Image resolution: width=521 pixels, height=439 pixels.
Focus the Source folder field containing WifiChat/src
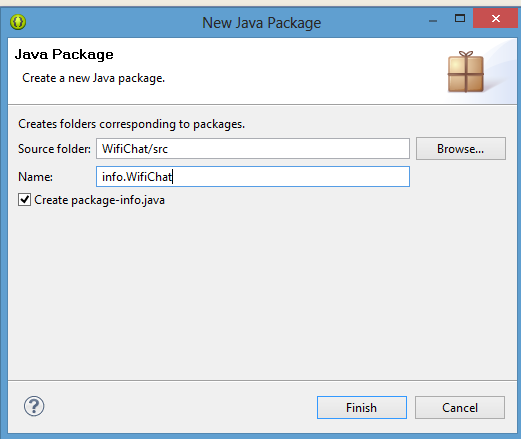(x=253, y=149)
